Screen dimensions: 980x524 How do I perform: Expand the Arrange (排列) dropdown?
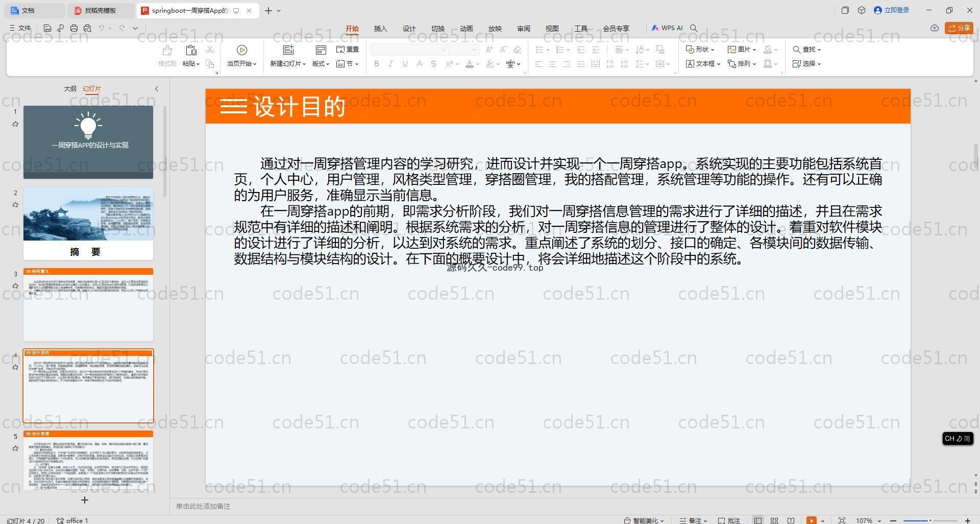coord(742,64)
